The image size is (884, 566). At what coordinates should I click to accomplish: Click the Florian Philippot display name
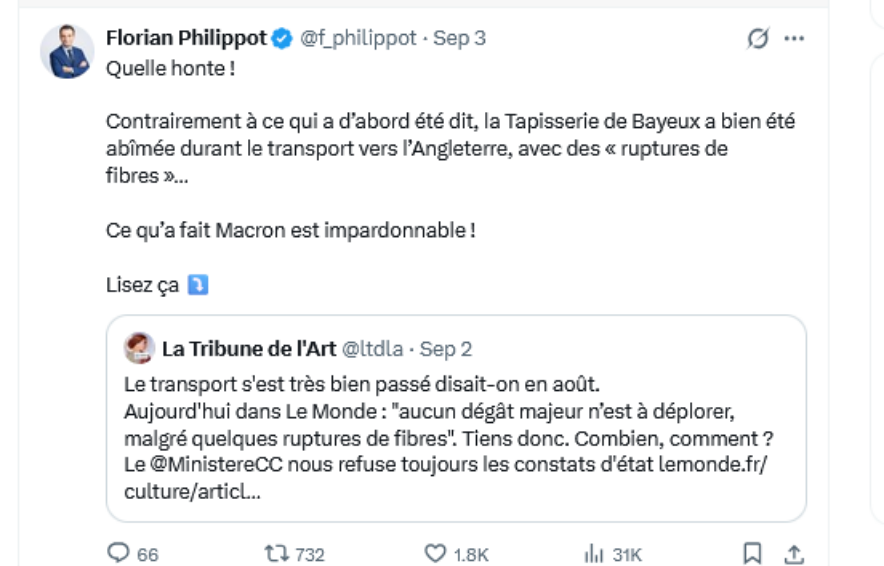[186, 38]
